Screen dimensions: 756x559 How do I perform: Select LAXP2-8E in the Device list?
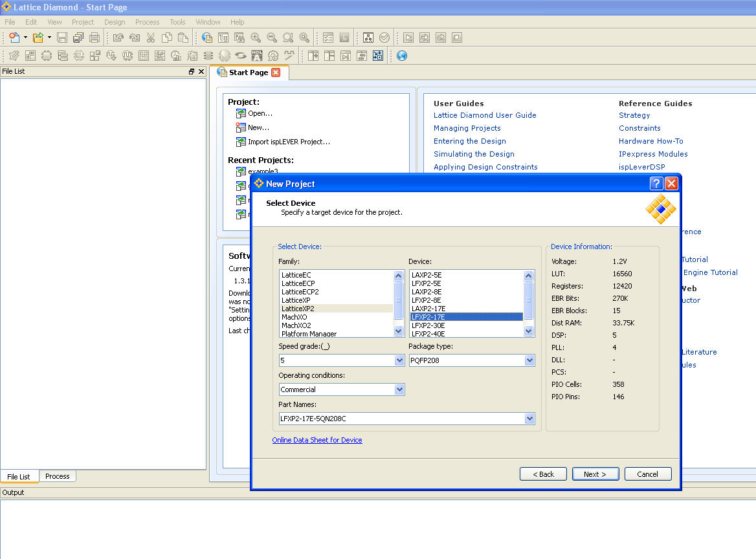pyautogui.click(x=467, y=292)
